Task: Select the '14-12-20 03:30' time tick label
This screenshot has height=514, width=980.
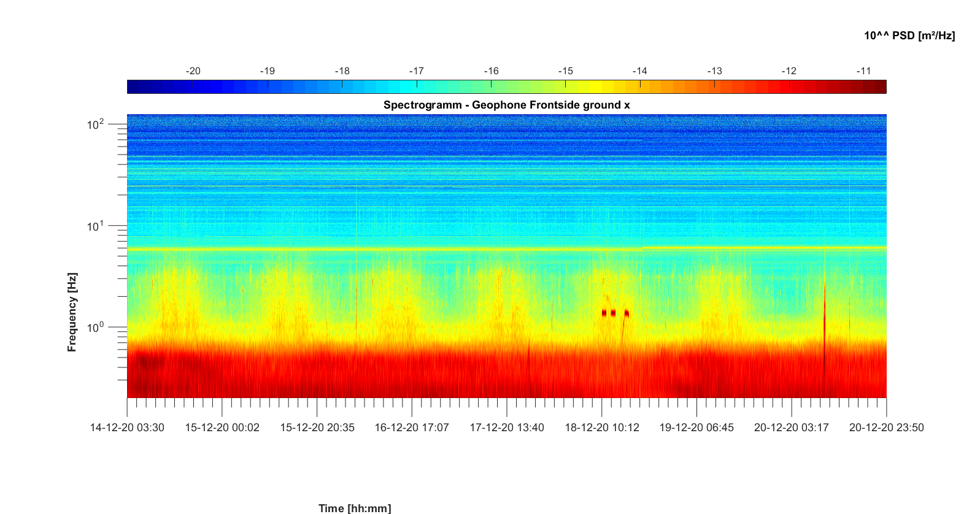Action: pyautogui.click(x=127, y=428)
